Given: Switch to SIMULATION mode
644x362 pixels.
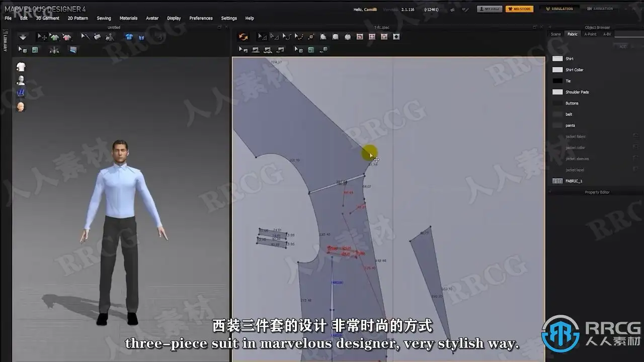Looking at the screenshot, I should (559, 9).
